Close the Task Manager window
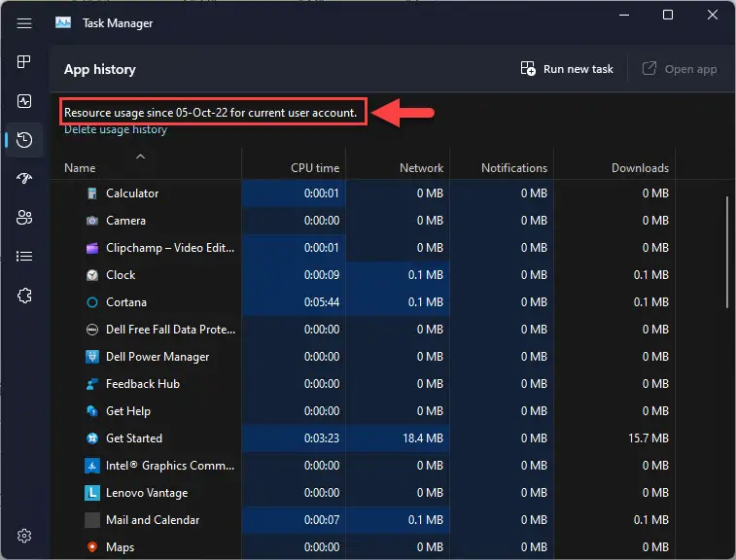 (x=712, y=15)
